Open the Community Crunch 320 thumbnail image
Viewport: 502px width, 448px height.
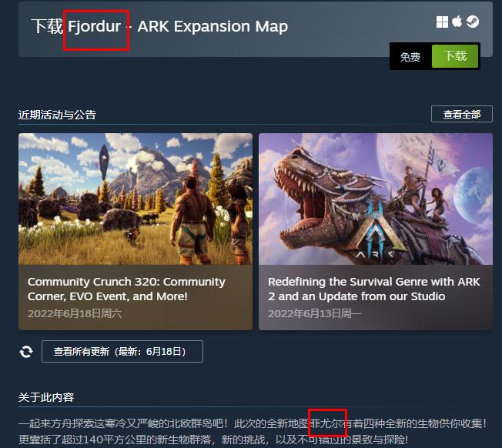pyautogui.click(x=136, y=199)
